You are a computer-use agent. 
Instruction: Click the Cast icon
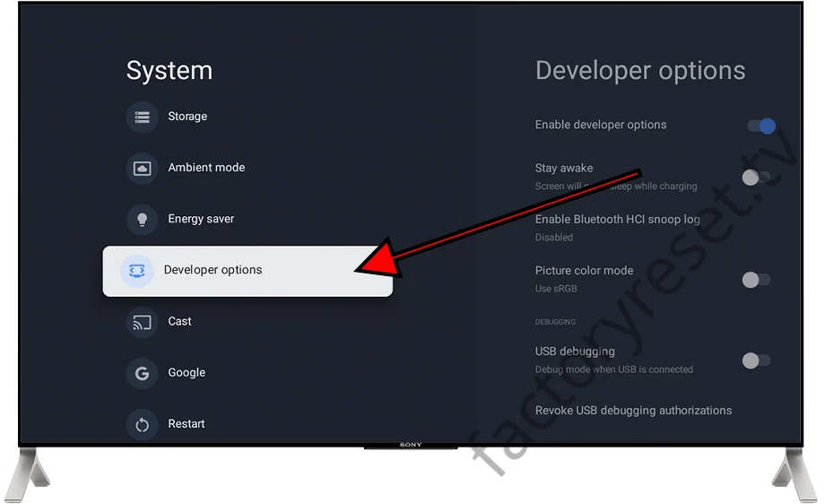coord(142,322)
